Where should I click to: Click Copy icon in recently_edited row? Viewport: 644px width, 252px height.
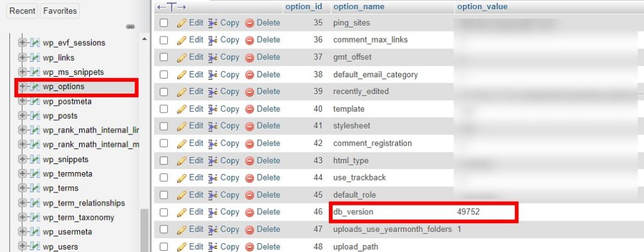[x=213, y=92]
